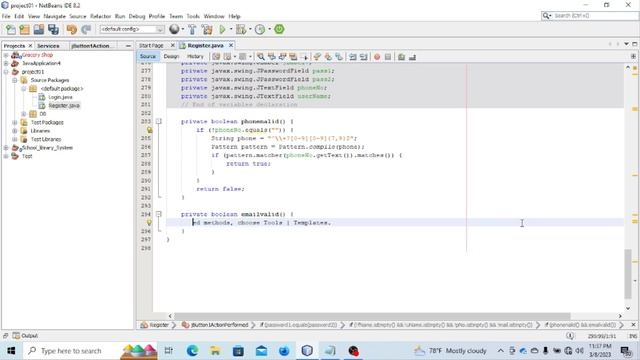Image resolution: width=640 pixels, height=360 pixels.
Task: Open File Explorer from the taskbar
Action: pos(215,351)
